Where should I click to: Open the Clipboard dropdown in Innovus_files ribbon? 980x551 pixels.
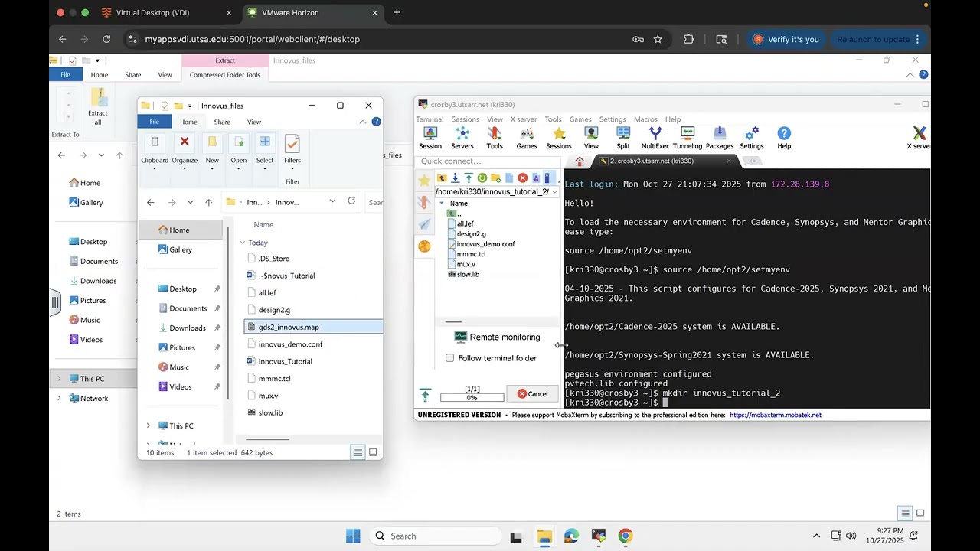pyautogui.click(x=155, y=152)
